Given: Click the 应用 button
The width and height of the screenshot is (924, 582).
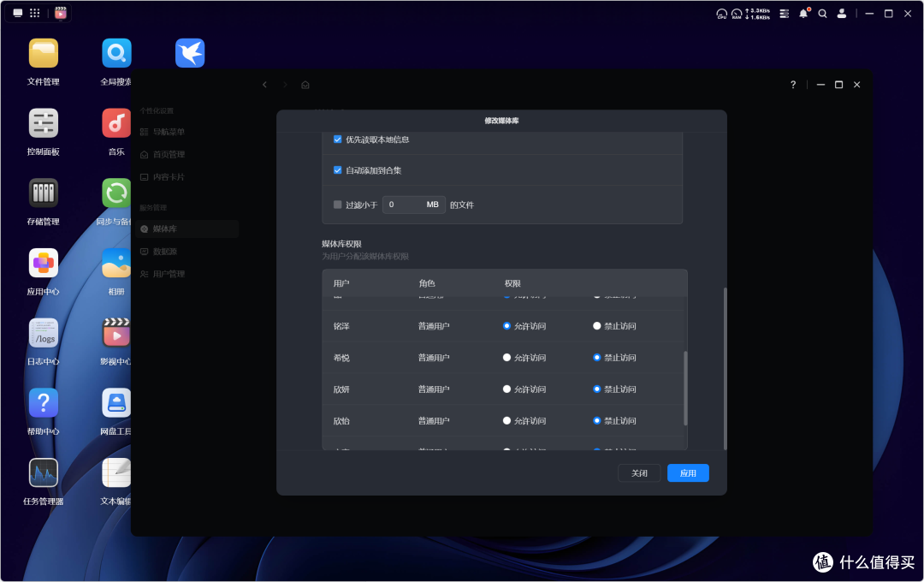Looking at the screenshot, I should (x=688, y=473).
